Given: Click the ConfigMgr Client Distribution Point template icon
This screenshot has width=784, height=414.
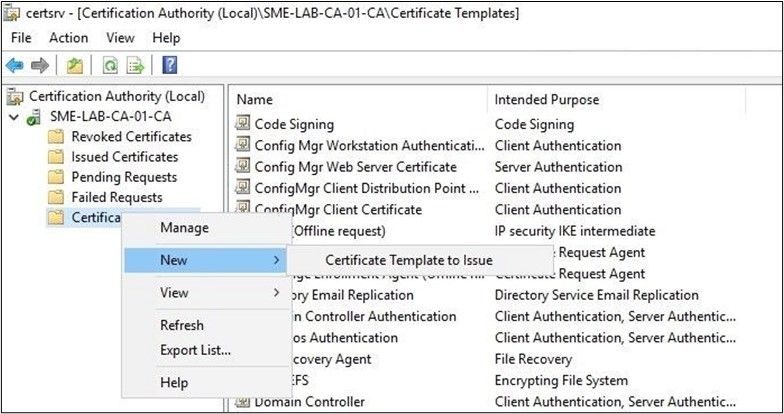Looking at the screenshot, I should (242, 188).
